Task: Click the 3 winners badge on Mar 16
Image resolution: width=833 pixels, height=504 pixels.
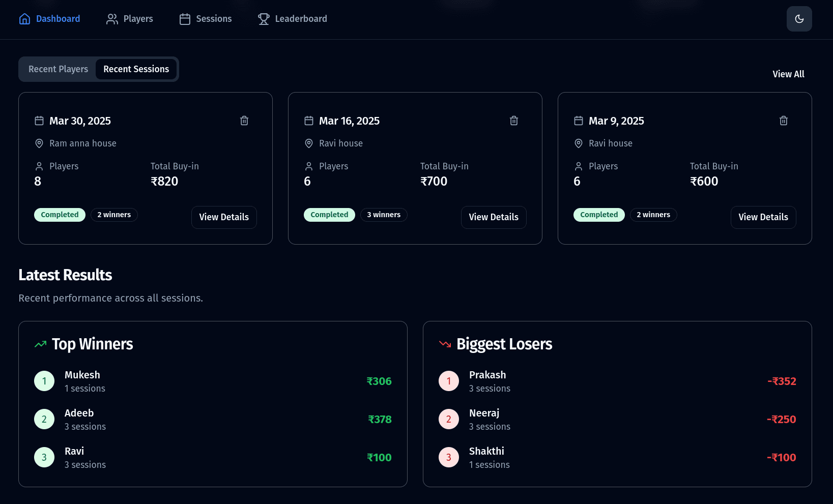Action: pyautogui.click(x=384, y=215)
